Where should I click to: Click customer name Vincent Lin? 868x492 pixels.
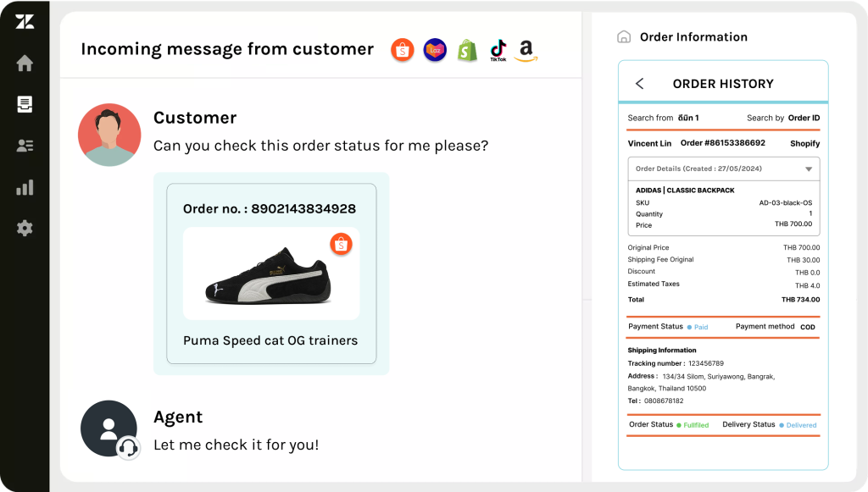pos(649,143)
